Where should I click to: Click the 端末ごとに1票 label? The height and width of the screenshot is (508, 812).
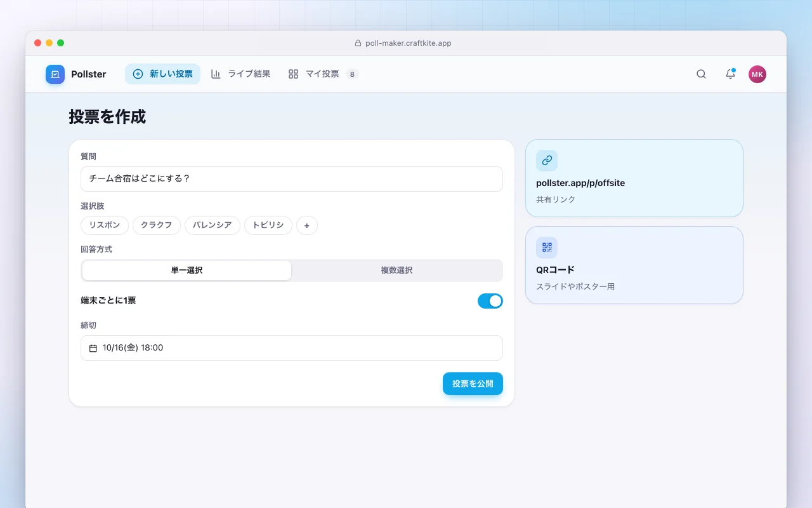tap(108, 300)
